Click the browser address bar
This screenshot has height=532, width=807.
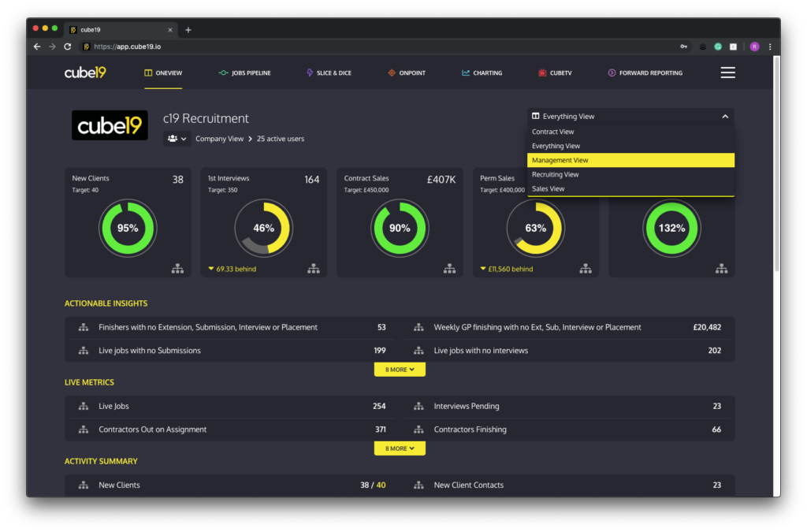coord(386,47)
